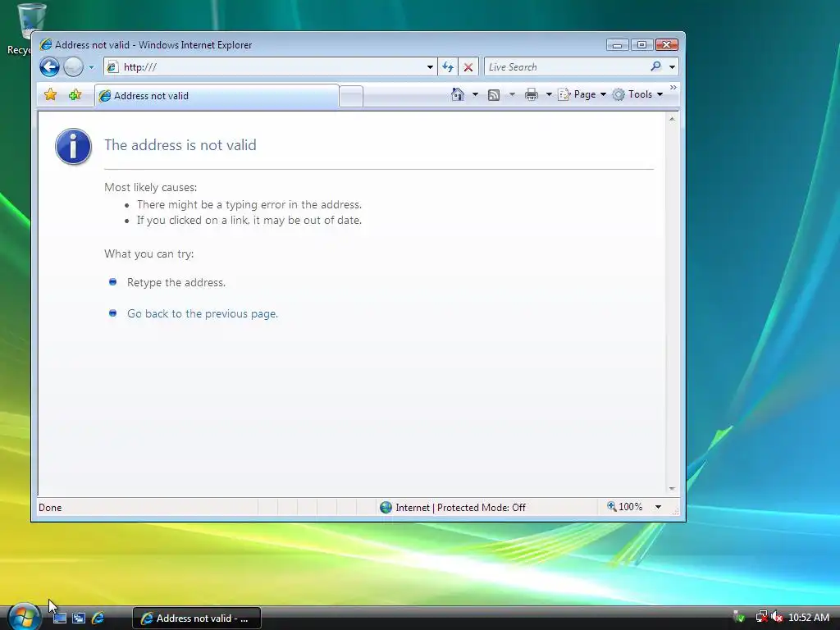Click the RSS Feeds icon
Image resolution: width=840 pixels, height=630 pixels.
tap(494, 95)
